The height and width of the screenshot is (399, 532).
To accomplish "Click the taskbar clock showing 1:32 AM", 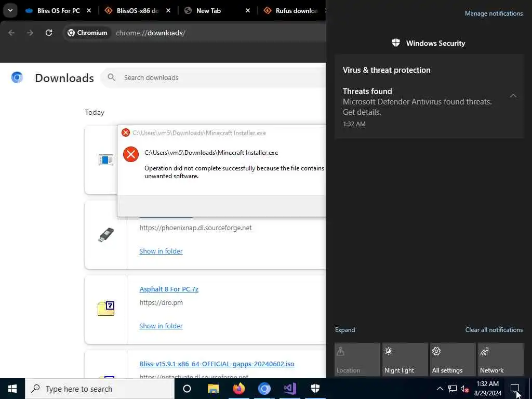I will click(487, 389).
